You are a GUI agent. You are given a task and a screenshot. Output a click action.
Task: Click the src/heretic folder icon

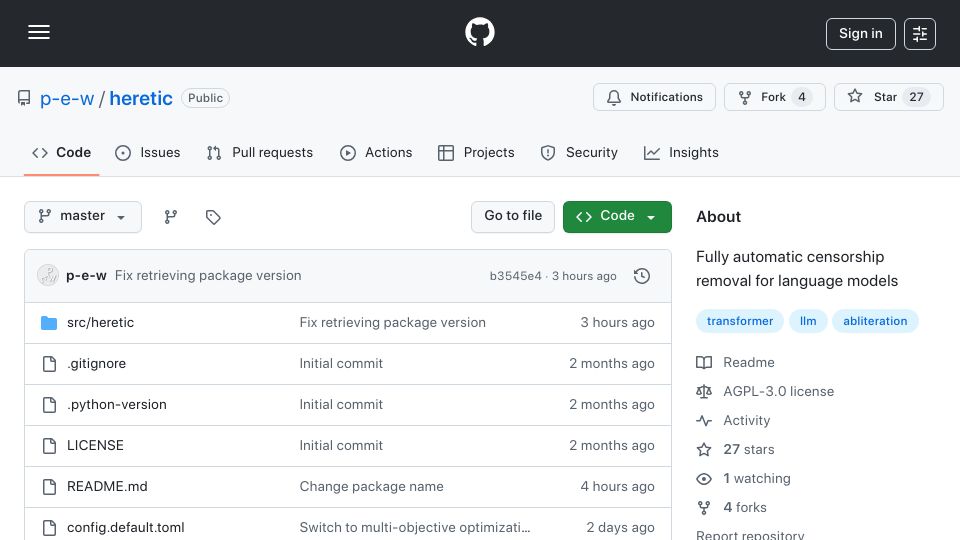pos(49,323)
